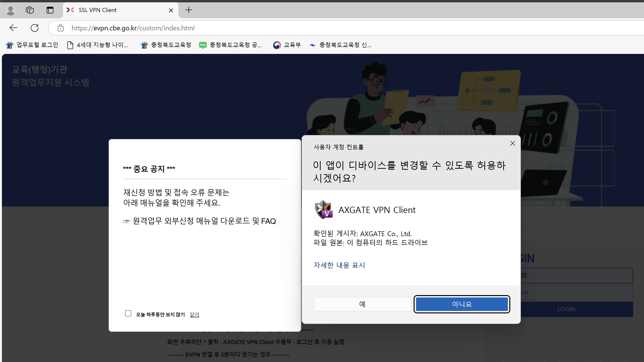Viewport: 644px width, 362px height.
Task: Expand '자세한 내용 표시' details
Action: [x=339, y=265]
